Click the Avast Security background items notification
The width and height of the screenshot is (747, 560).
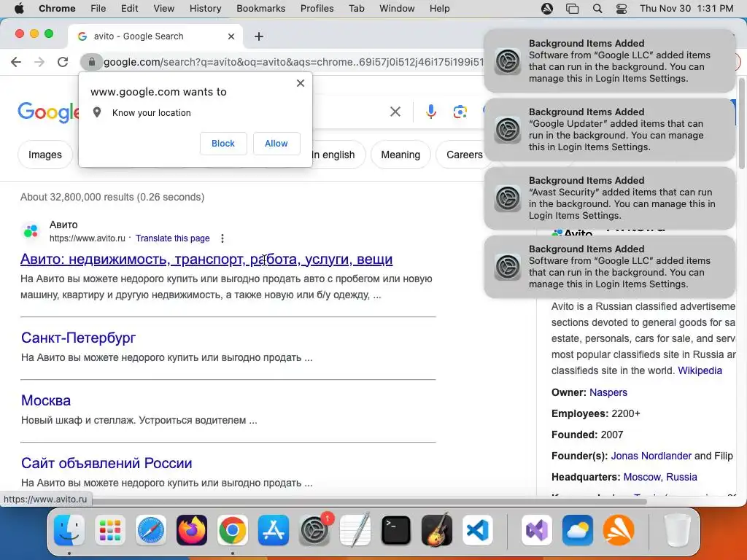(x=609, y=198)
